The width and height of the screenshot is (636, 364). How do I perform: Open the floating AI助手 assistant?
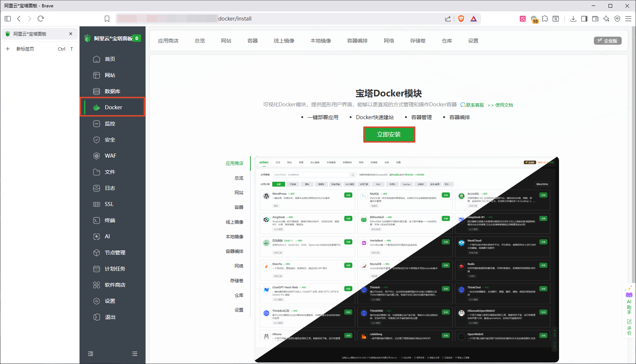point(629,301)
